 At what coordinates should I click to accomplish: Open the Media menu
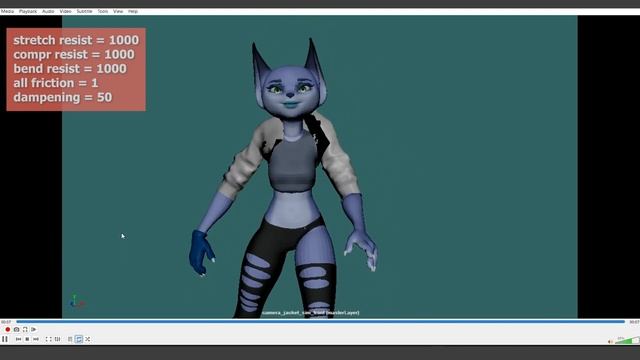click(7, 11)
